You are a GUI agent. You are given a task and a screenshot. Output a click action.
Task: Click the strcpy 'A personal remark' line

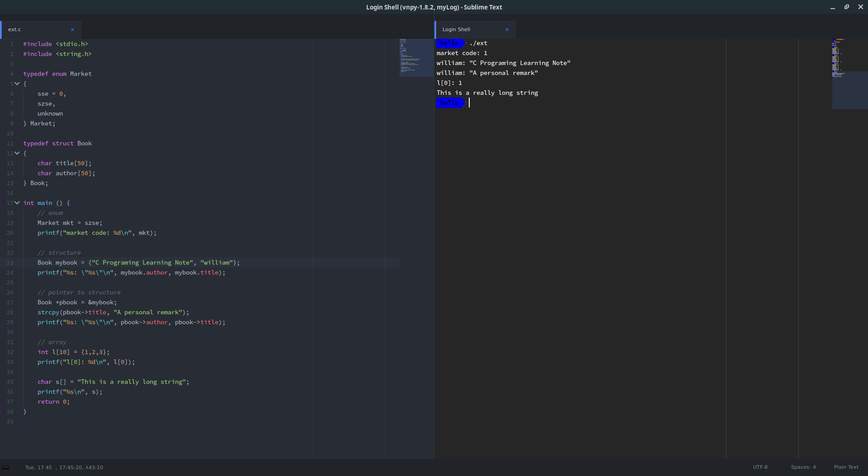pyautogui.click(x=113, y=312)
